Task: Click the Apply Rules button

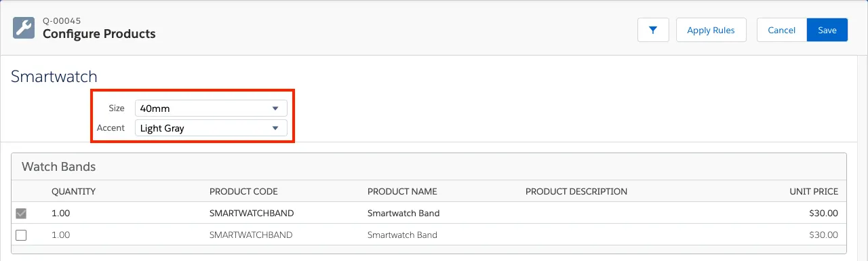Action: 711,30
